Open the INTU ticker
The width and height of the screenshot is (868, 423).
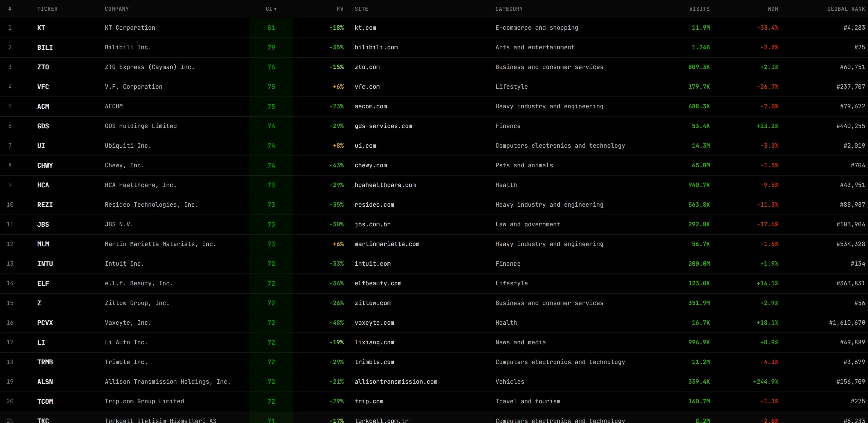click(45, 264)
